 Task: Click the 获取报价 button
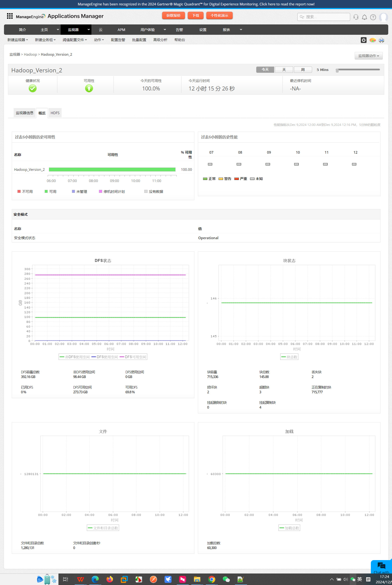pos(173,16)
